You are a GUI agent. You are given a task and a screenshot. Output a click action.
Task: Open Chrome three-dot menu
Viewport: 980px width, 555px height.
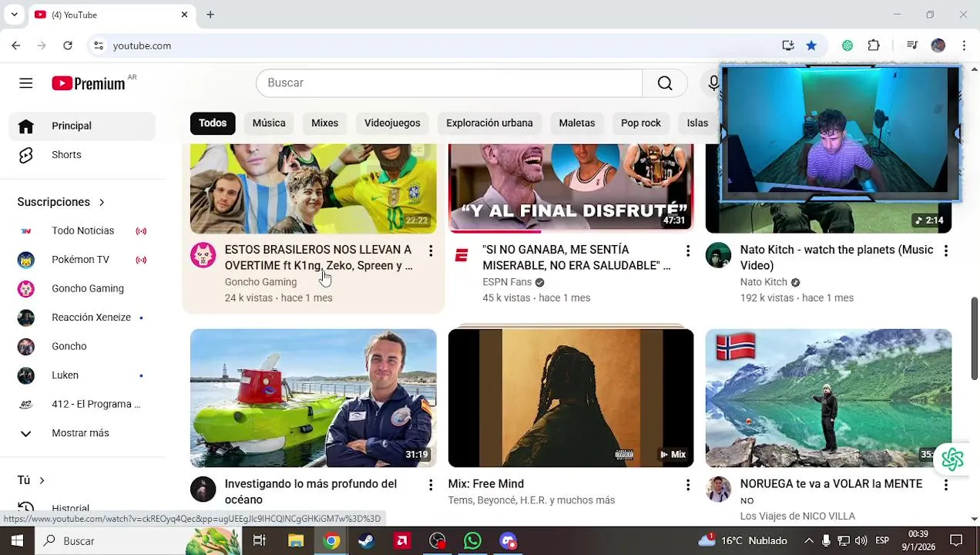(x=964, y=45)
